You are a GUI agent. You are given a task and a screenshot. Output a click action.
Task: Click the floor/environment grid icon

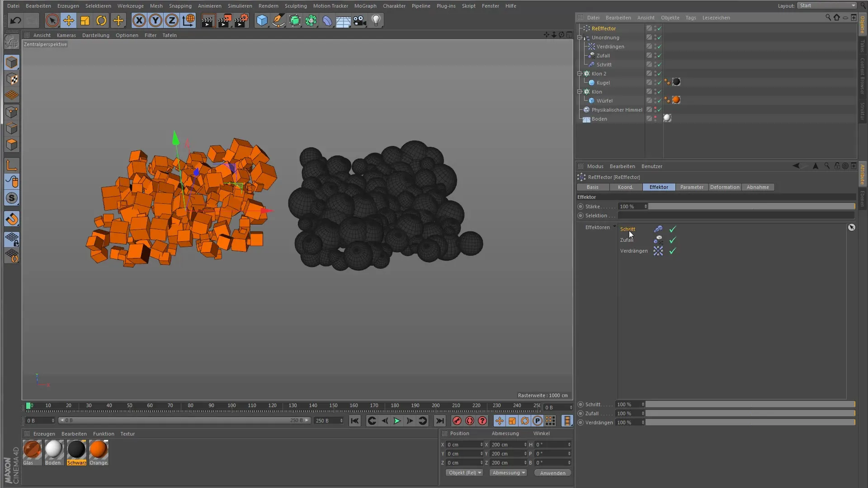click(343, 20)
